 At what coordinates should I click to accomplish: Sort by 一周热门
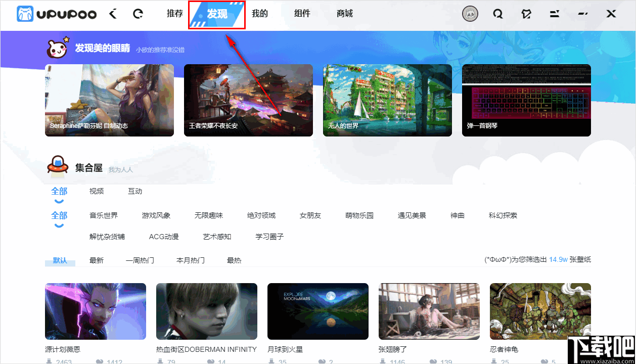[x=140, y=260]
